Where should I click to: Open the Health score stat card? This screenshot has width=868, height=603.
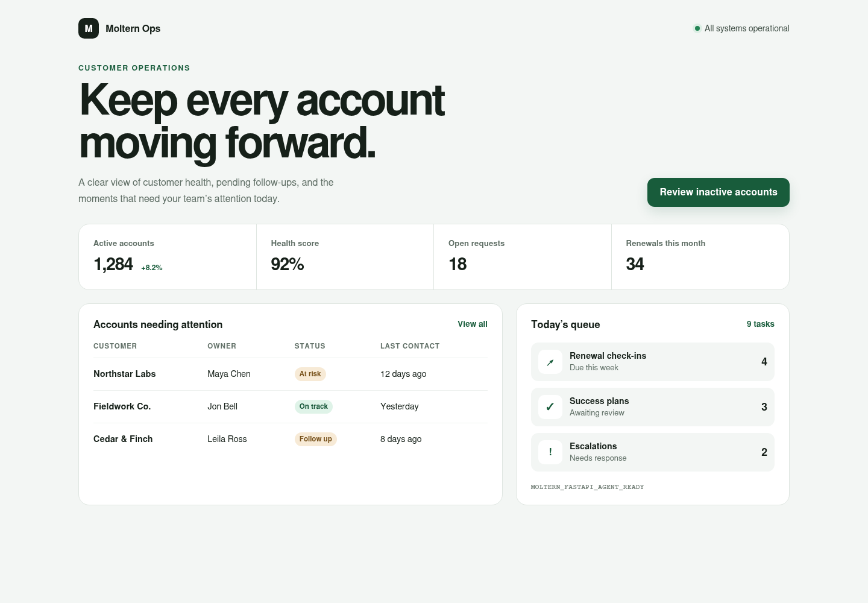345,257
